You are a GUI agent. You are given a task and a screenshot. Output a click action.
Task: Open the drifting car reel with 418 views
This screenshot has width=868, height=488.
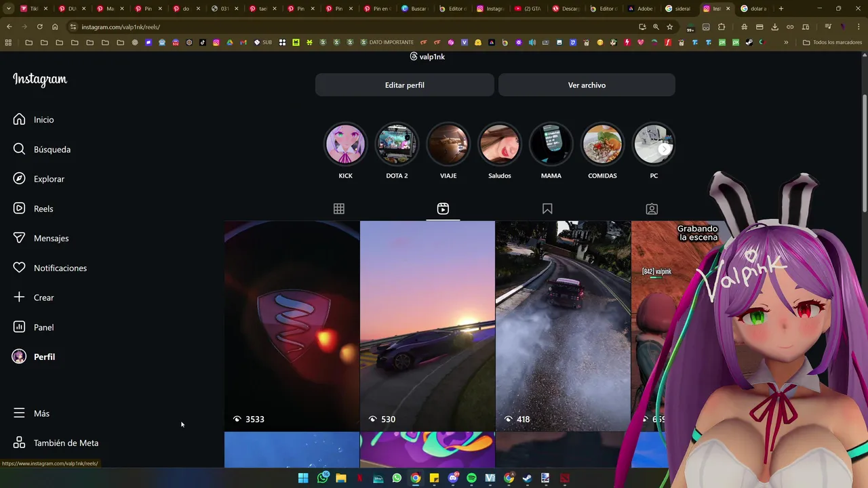click(x=563, y=326)
